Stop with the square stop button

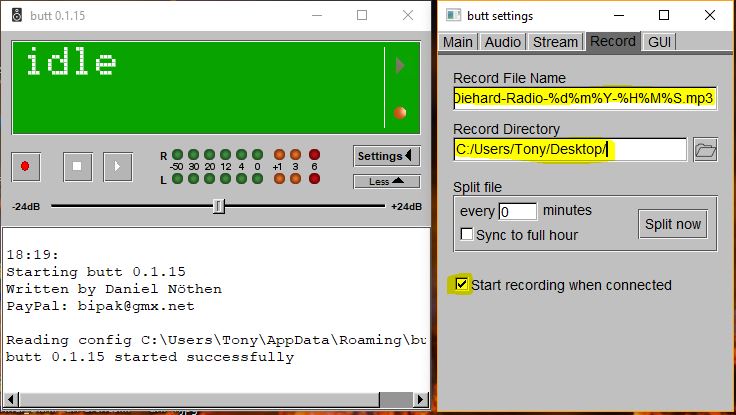click(x=77, y=166)
